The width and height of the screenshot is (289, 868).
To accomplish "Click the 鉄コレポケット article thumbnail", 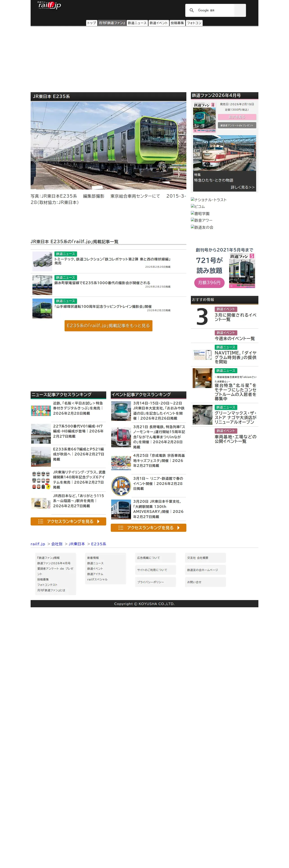I will point(42,261).
